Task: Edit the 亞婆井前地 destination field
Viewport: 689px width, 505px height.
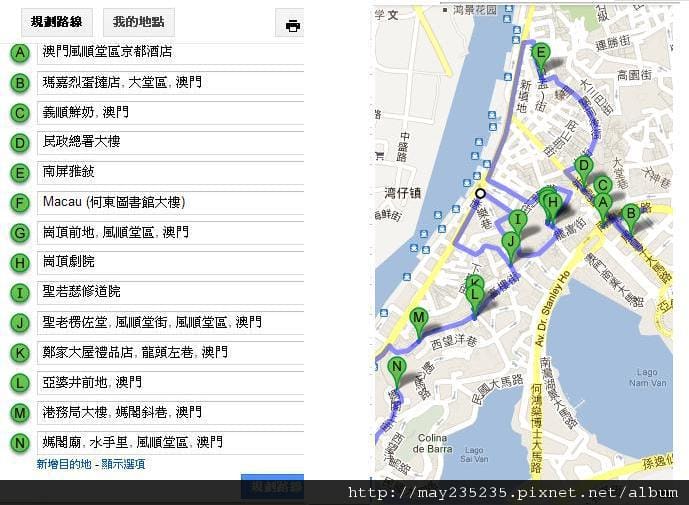Action: coord(170,382)
